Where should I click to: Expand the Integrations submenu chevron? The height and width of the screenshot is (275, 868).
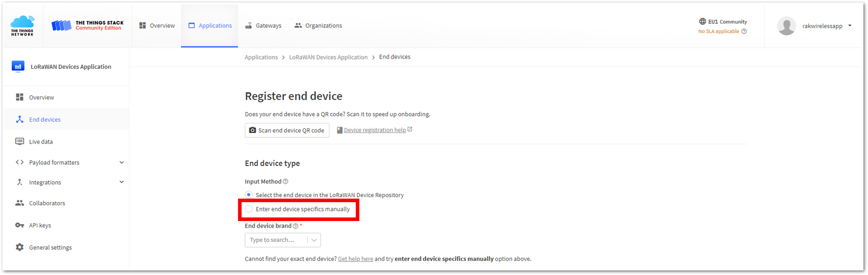pyautogui.click(x=121, y=182)
